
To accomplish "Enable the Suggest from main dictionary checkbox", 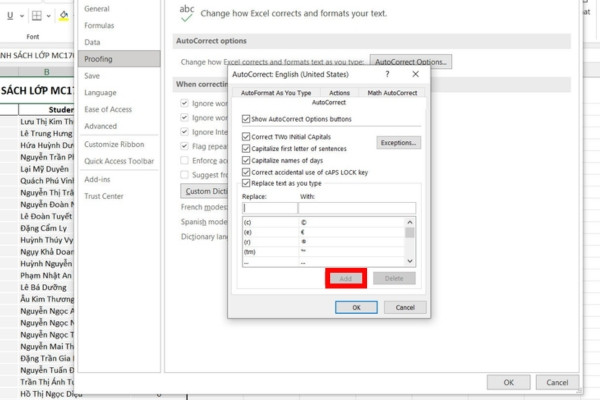I will point(184,175).
